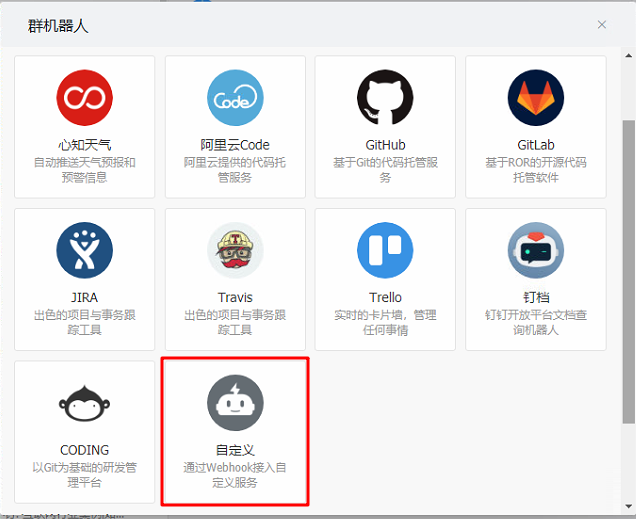Select the Trello board icon
Viewport: 636px width, 519px height.
385,250
